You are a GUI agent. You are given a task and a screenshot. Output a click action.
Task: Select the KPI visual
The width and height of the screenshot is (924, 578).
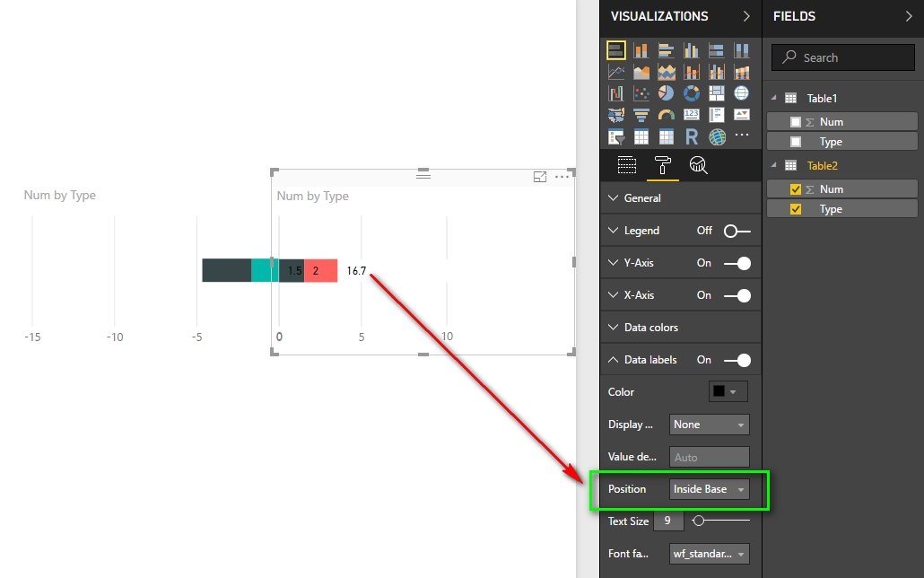[x=742, y=115]
